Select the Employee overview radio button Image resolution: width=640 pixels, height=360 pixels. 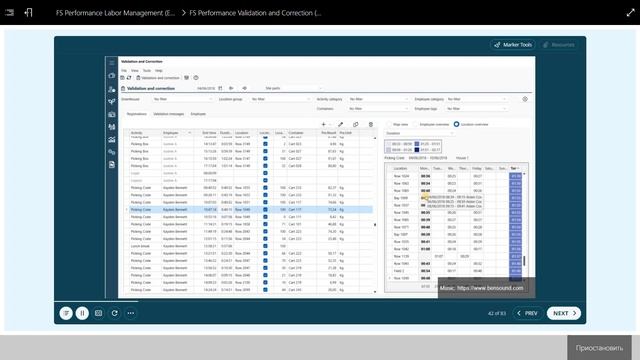click(416, 124)
